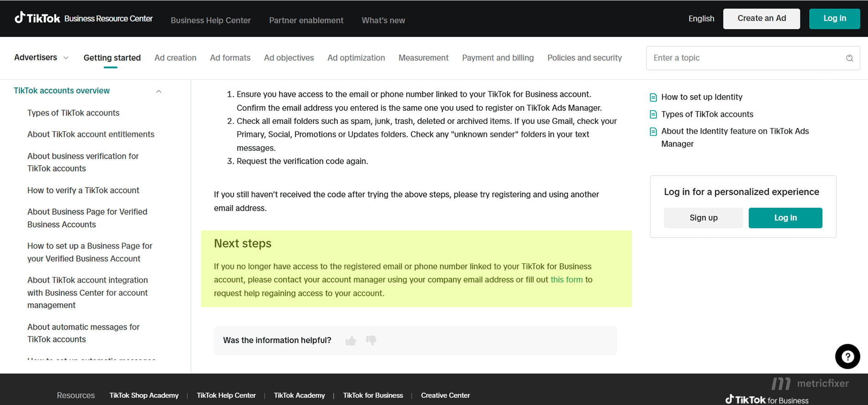Click document icon beside About the Identity feature
This screenshot has height=405, width=868.
(653, 132)
